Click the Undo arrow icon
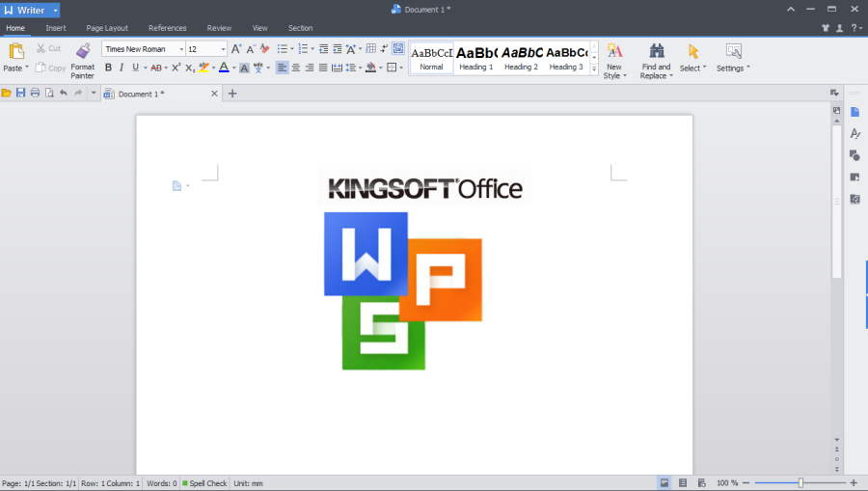The image size is (868, 491). pos(64,94)
